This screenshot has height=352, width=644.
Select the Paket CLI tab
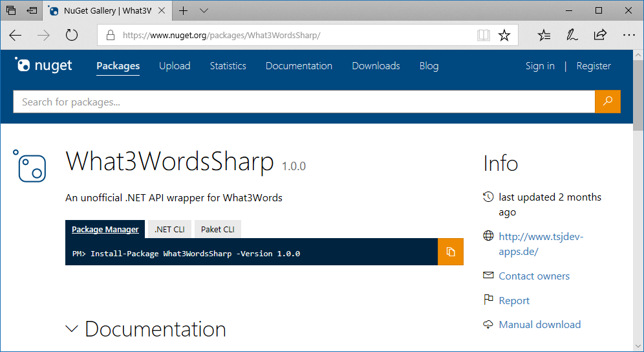tap(218, 229)
